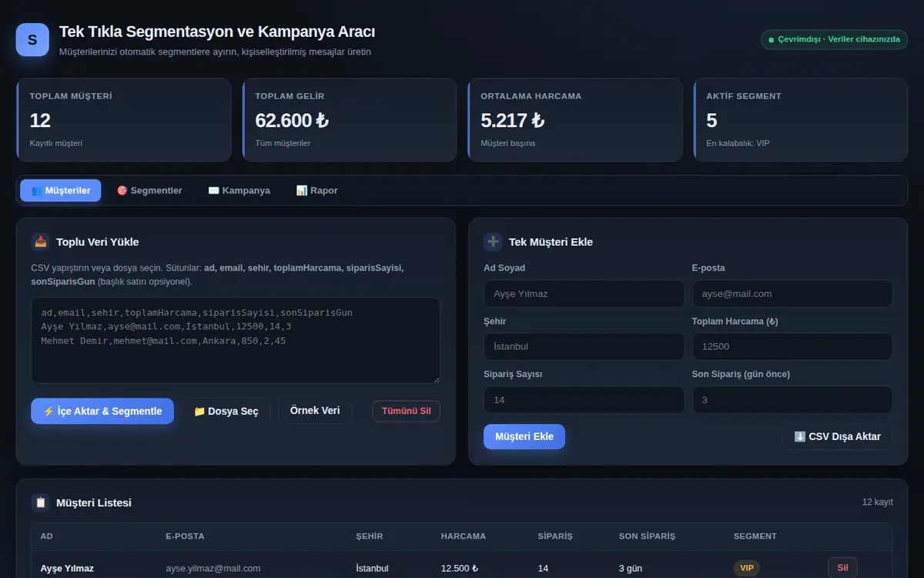Open the Kampanya tab
Viewport: 924px width, 578px height.
tap(239, 190)
